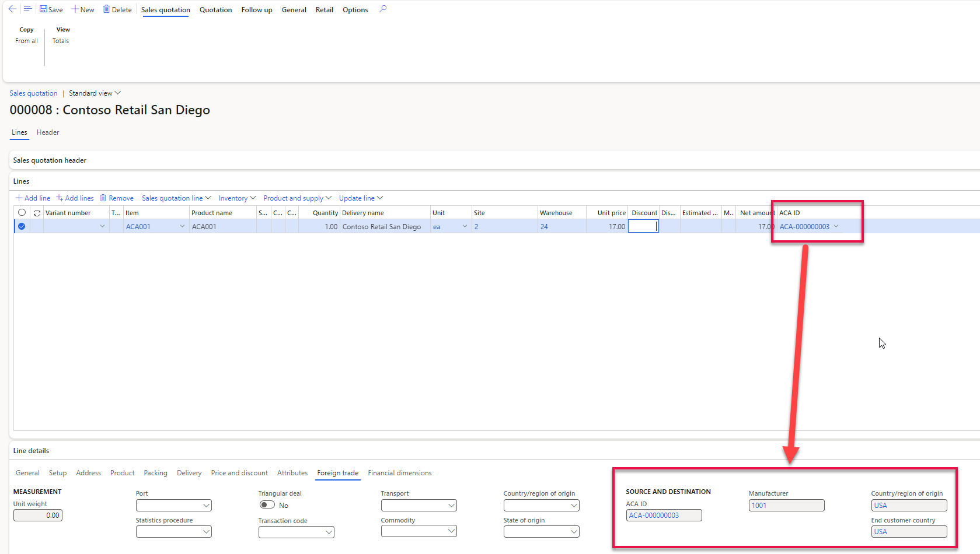Navigate back with the back arrow
This screenshot has height=554, width=980.
coord(12,9)
